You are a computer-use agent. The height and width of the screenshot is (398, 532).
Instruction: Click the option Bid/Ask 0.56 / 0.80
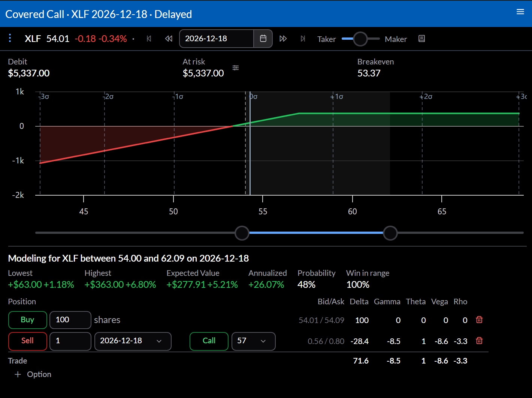pos(326,341)
